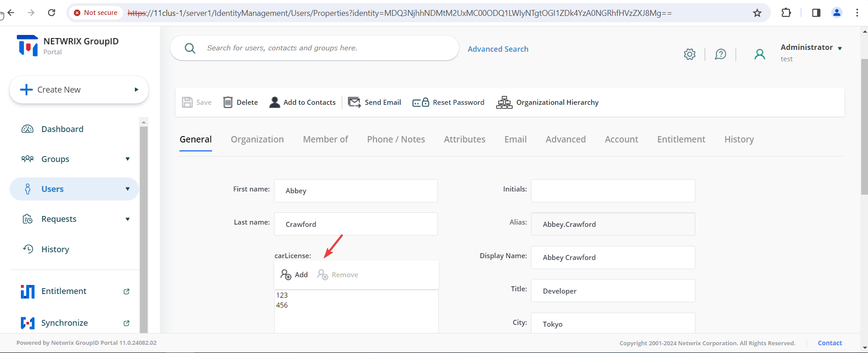Switch to the Email tab

tap(516, 139)
